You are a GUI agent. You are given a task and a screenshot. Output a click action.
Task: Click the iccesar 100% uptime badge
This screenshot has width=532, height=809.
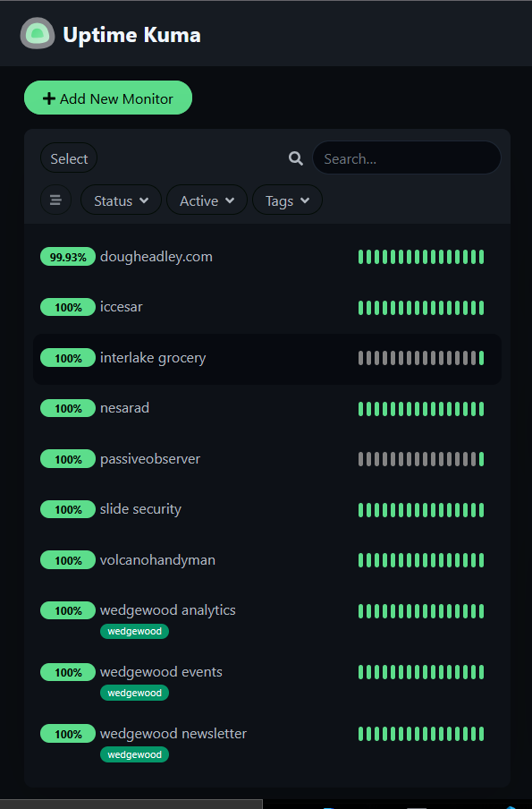68,308
